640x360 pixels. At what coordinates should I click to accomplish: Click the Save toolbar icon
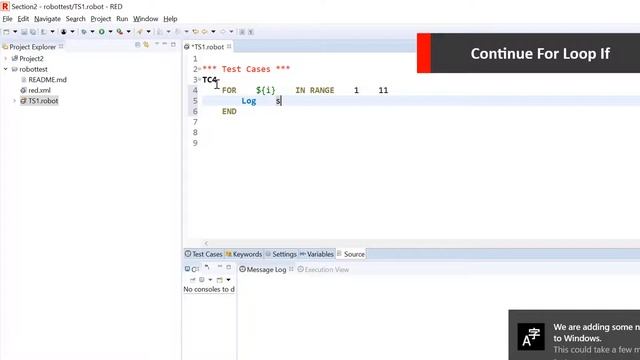coord(24,31)
